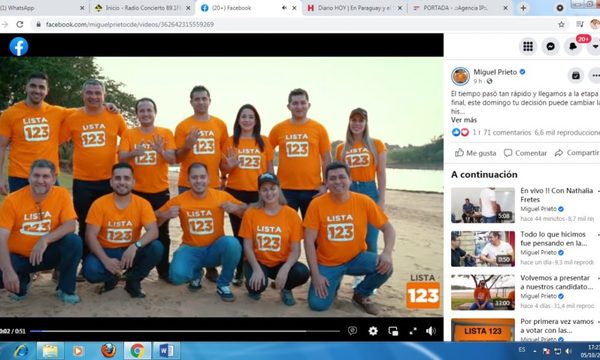Open account dropdown arrow in Facebook header
The height and width of the screenshot is (360, 600).
click(x=595, y=47)
